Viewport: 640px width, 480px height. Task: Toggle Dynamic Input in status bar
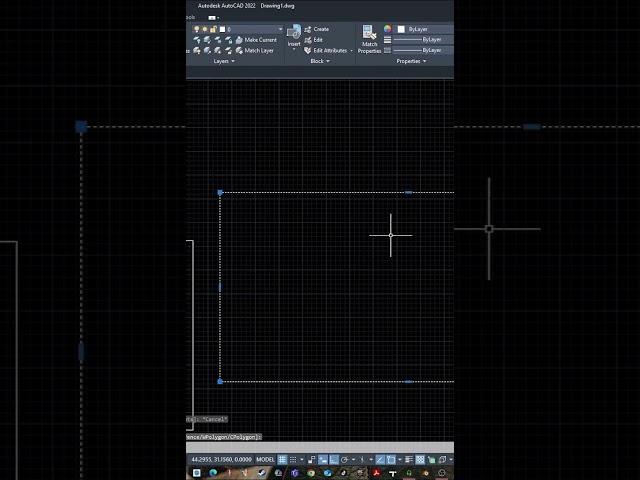(323, 460)
